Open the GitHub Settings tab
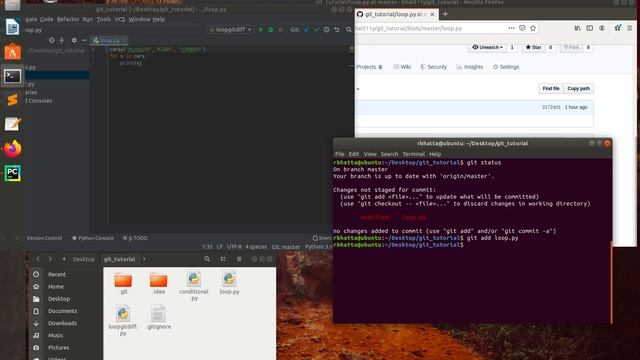The height and width of the screenshot is (360, 640). (x=506, y=67)
